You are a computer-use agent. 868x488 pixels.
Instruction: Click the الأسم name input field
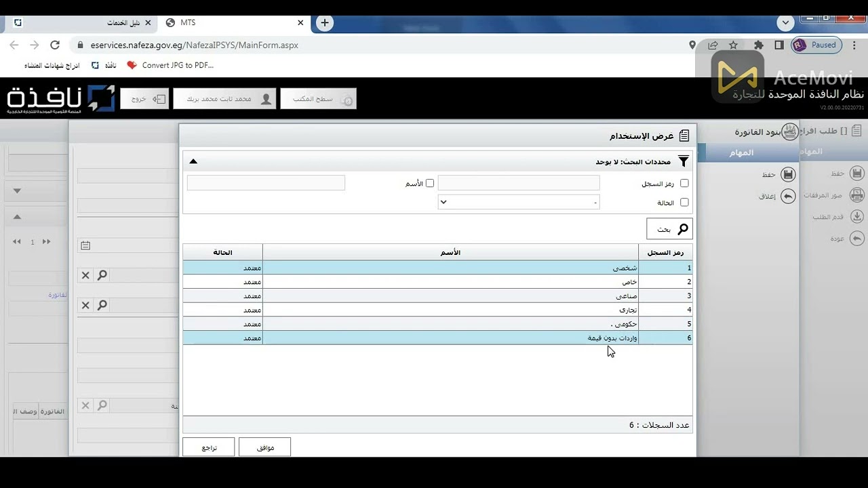point(266,183)
